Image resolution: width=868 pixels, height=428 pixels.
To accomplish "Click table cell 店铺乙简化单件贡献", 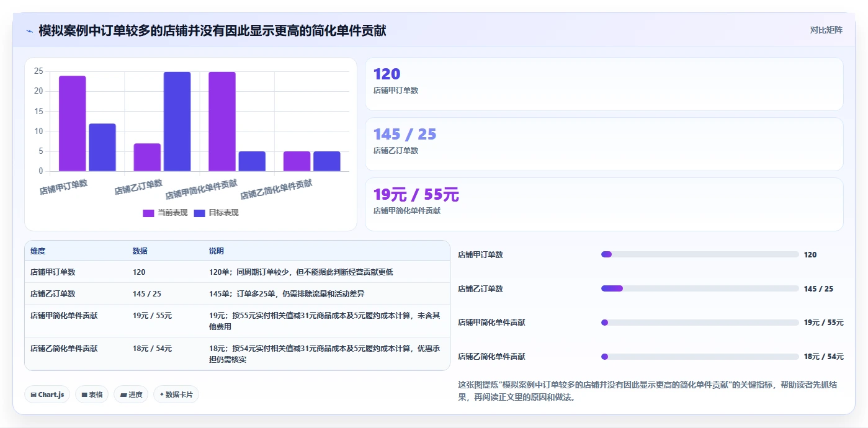I will coord(64,349).
